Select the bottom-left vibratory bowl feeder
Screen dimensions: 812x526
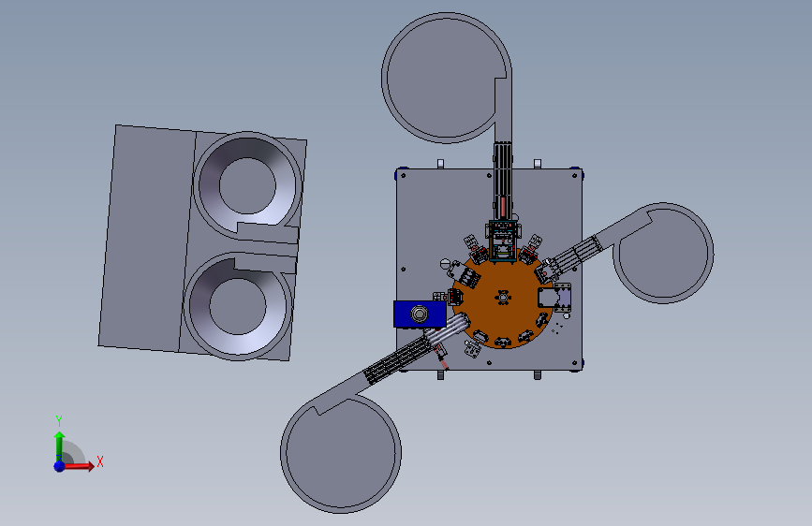pyautogui.click(x=341, y=452)
